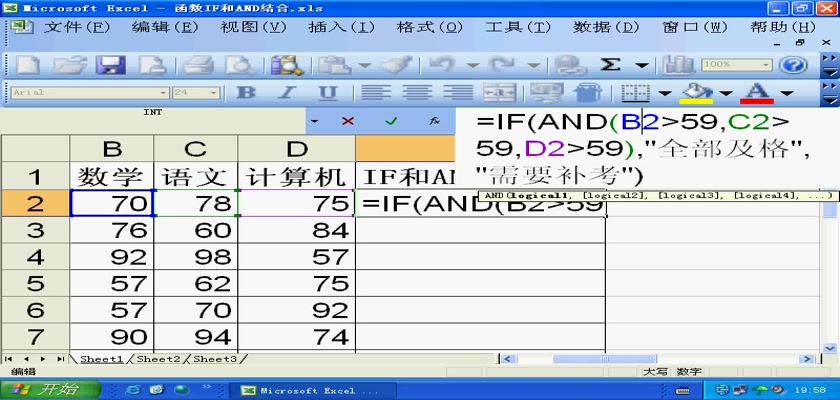
Task: Click the red X cancel formula icon
Action: click(348, 121)
